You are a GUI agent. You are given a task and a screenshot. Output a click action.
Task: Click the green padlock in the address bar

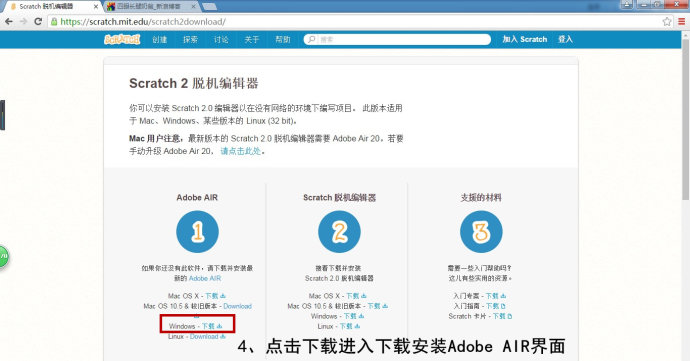(54, 22)
